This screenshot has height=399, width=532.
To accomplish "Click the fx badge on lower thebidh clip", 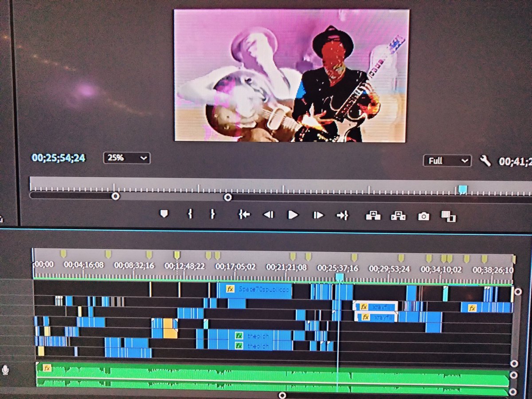I will (239, 346).
